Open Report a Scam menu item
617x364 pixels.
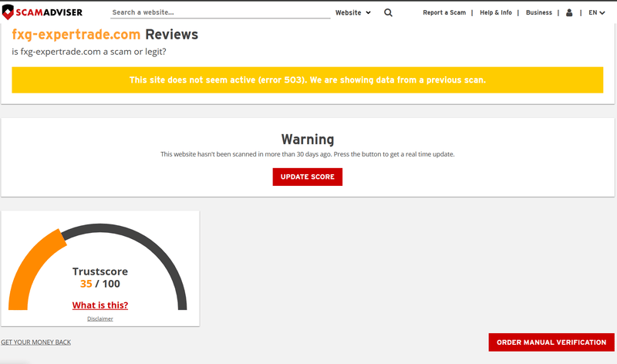[444, 12]
